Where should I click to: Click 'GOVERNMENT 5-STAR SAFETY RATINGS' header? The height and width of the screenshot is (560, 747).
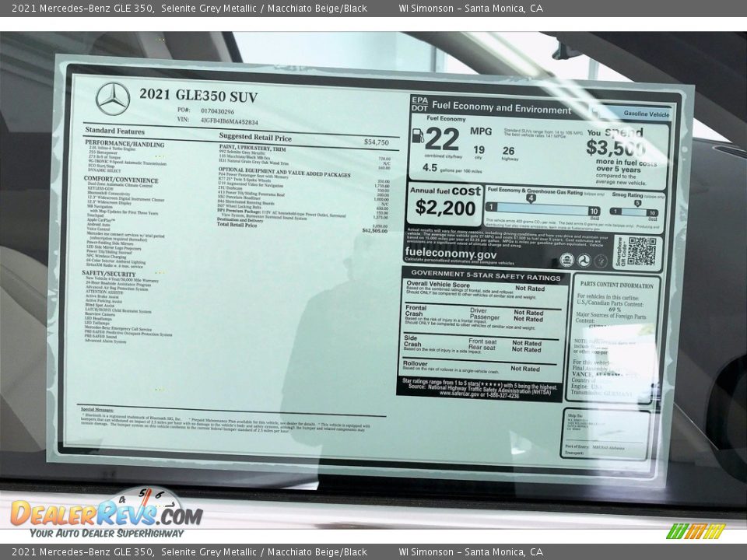point(486,275)
